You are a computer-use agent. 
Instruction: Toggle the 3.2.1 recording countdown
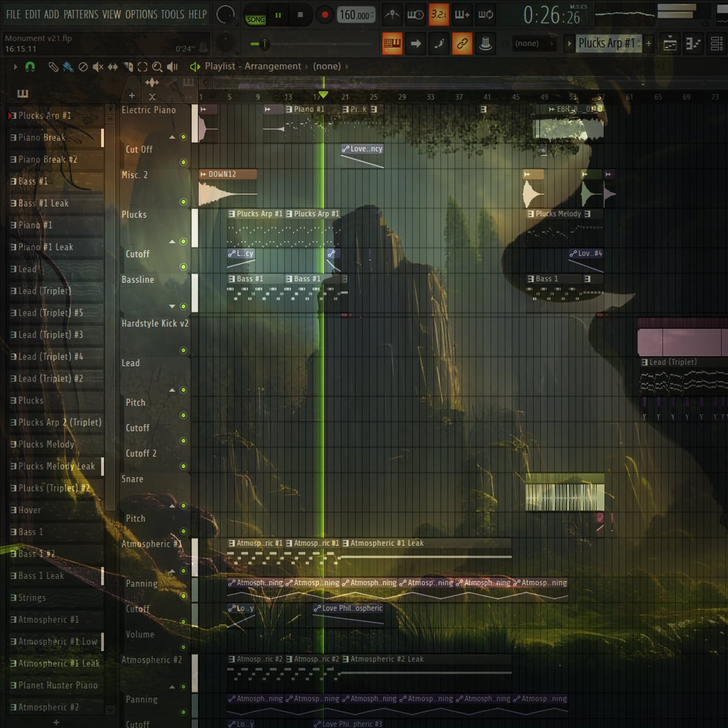(439, 15)
